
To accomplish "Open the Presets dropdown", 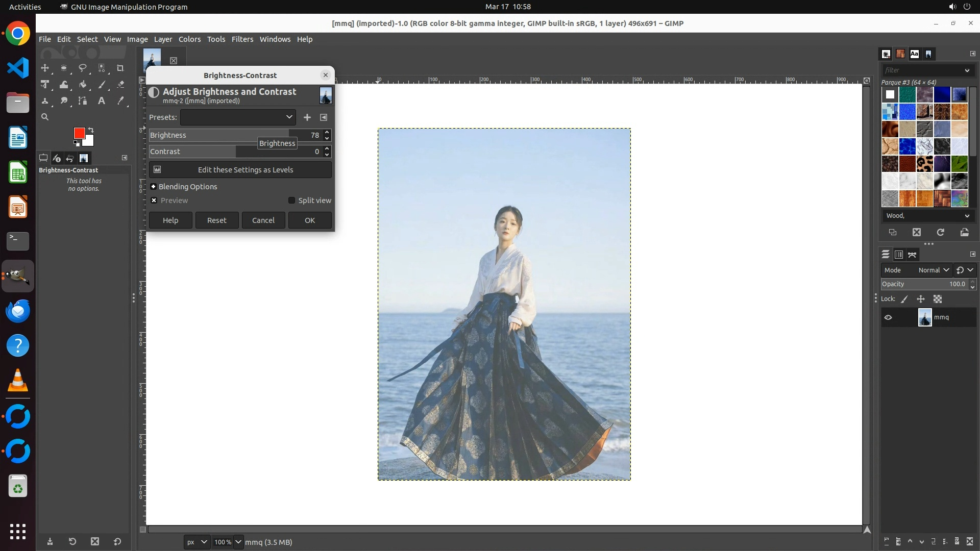I will click(x=238, y=117).
